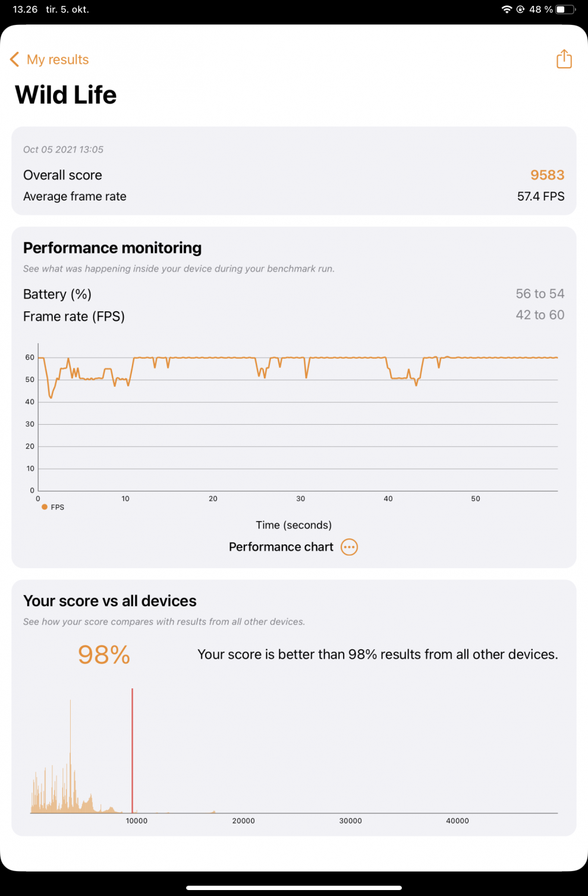The height and width of the screenshot is (896, 588).
Task: Tap the large 98% percentile figure
Action: coord(104,654)
